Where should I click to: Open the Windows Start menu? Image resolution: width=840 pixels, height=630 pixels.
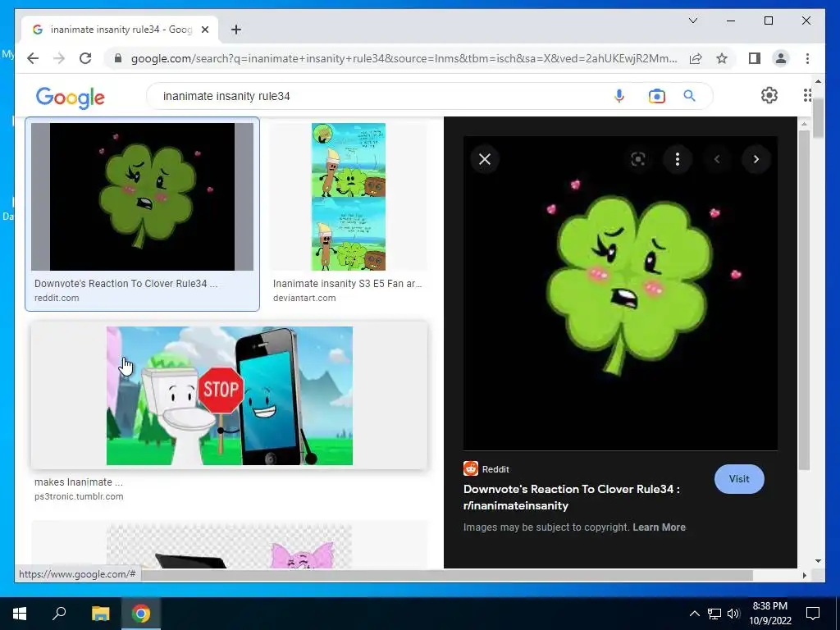pyautogui.click(x=20, y=614)
